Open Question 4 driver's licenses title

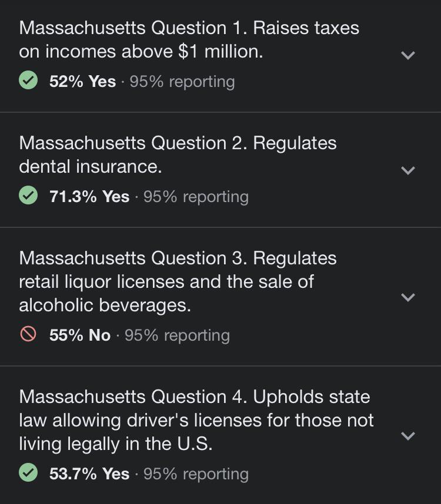[196, 420]
